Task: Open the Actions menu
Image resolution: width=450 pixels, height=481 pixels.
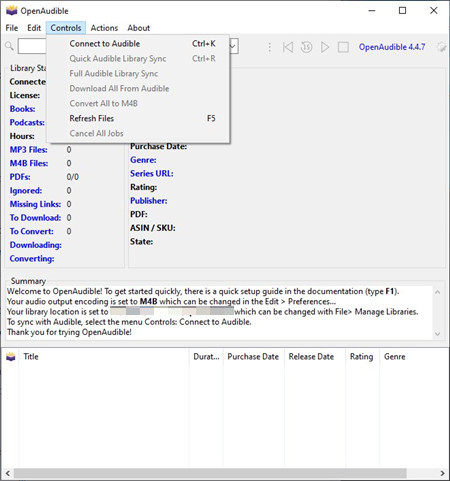Action: [104, 28]
